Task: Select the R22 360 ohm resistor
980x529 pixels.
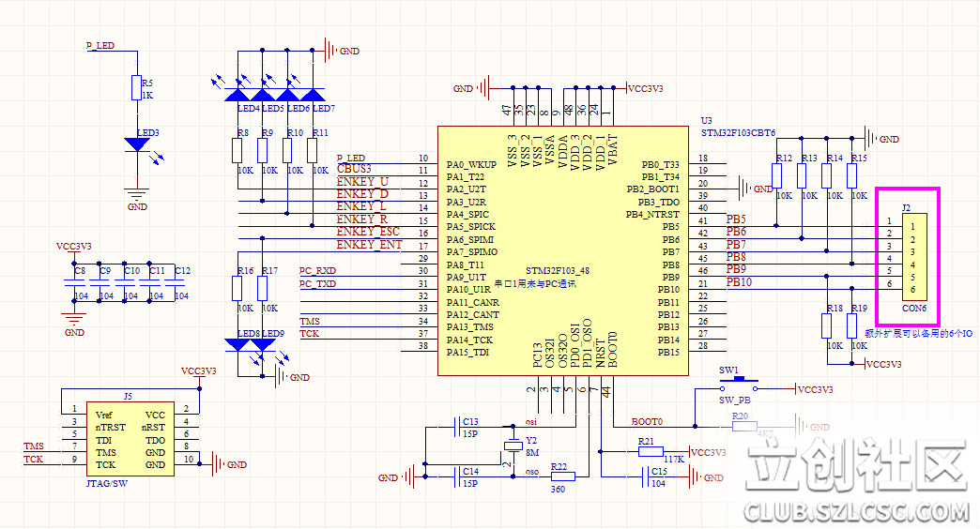Action: (563, 476)
